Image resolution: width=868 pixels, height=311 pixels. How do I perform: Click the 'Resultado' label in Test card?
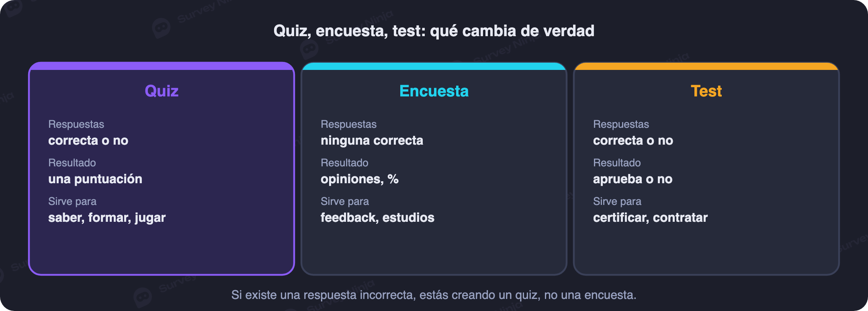tap(617, 163)
